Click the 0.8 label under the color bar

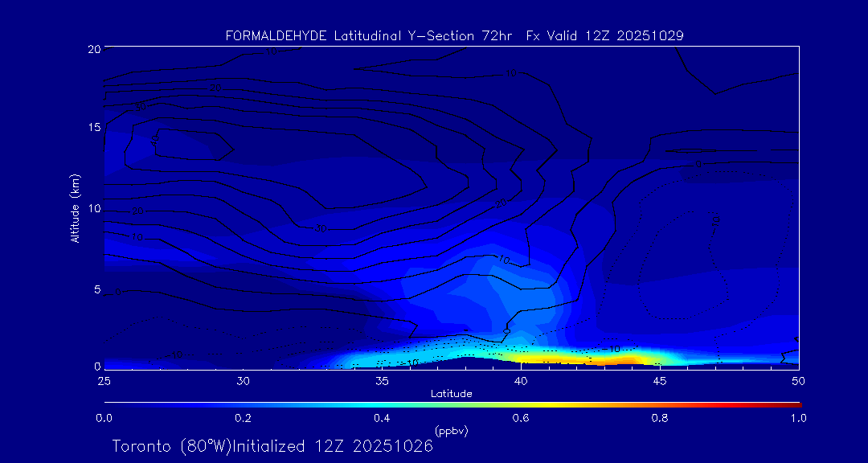pos(660,418)
